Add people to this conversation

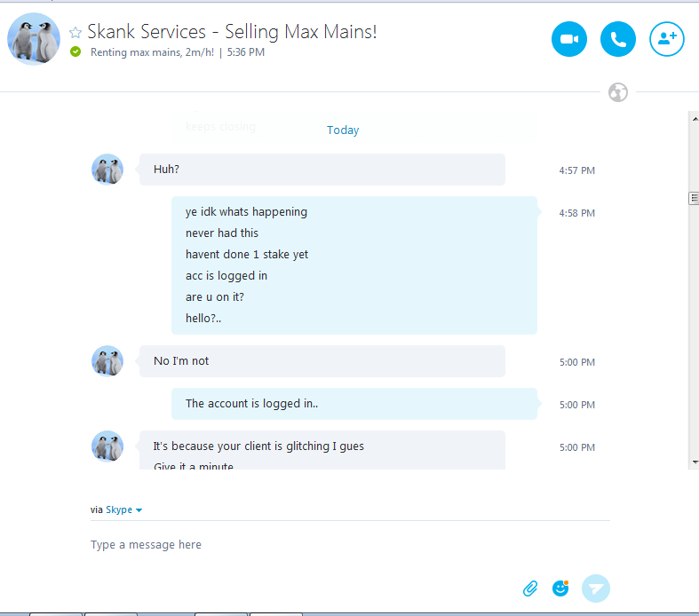(667, 39)
